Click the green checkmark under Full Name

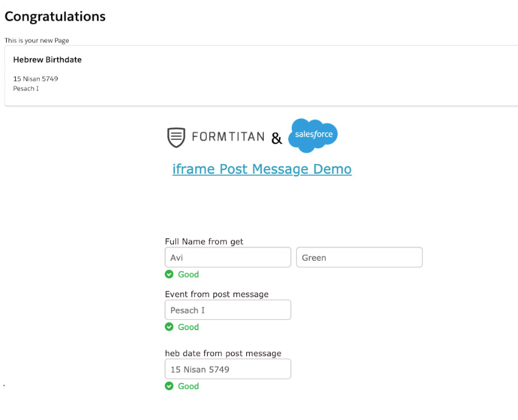(x=170, y=274)
